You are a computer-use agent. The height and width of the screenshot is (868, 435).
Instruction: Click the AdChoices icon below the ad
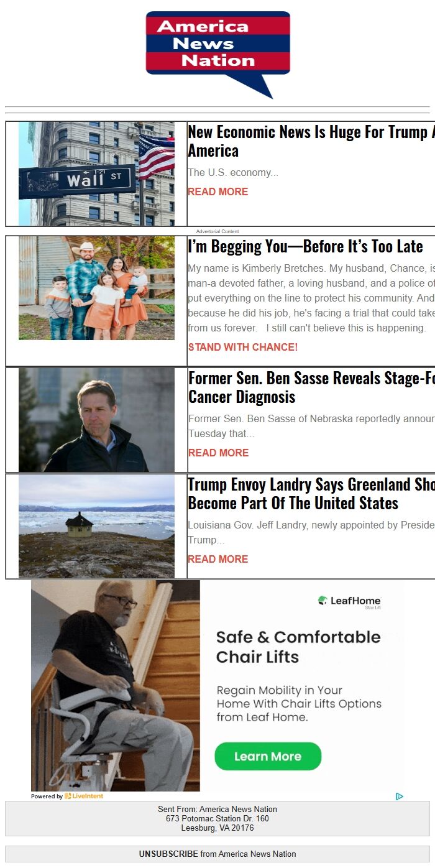400,796
